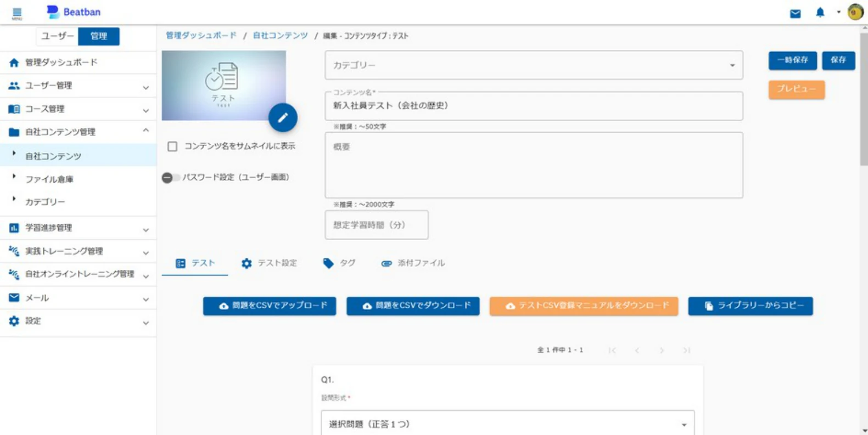Switch to ユーザー mode
Screen dimensions: 868x435
pos(57,36)
